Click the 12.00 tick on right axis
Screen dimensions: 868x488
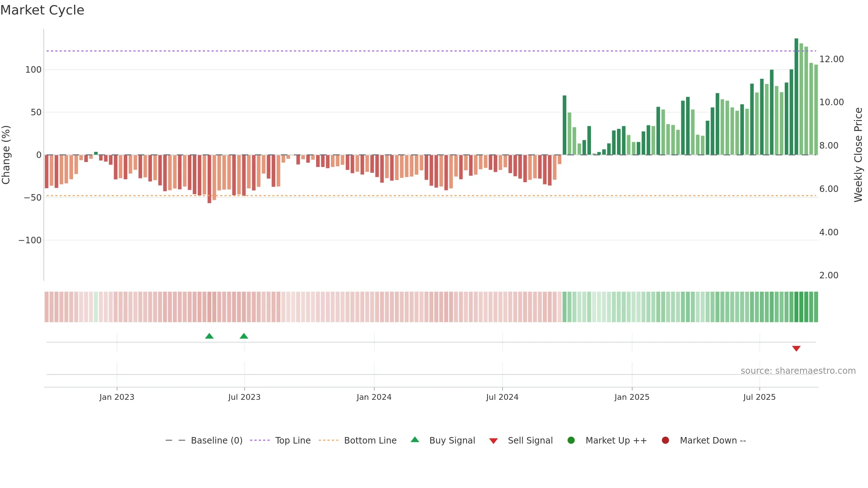tap(831, 59)
